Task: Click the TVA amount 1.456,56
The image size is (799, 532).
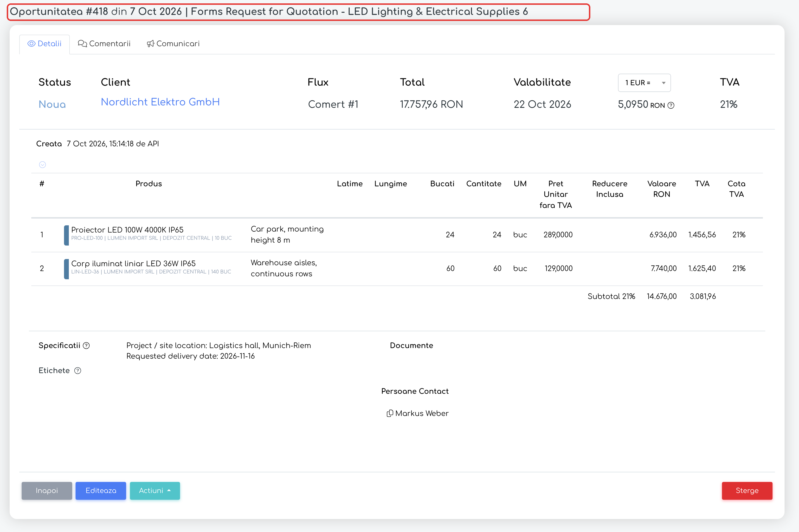Action: click(702, 235)
